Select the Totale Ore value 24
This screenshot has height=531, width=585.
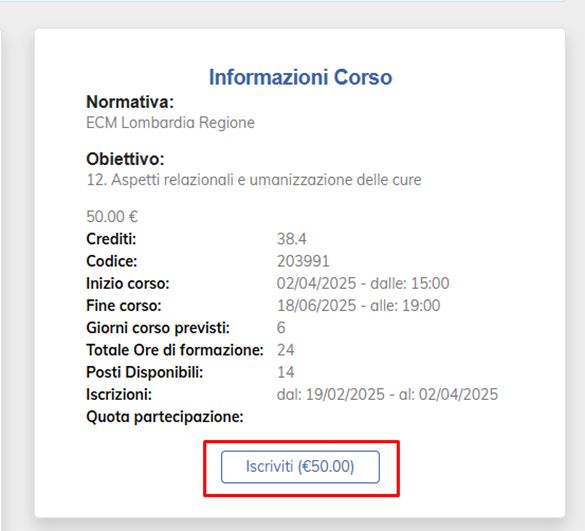[x=285, y=350]
